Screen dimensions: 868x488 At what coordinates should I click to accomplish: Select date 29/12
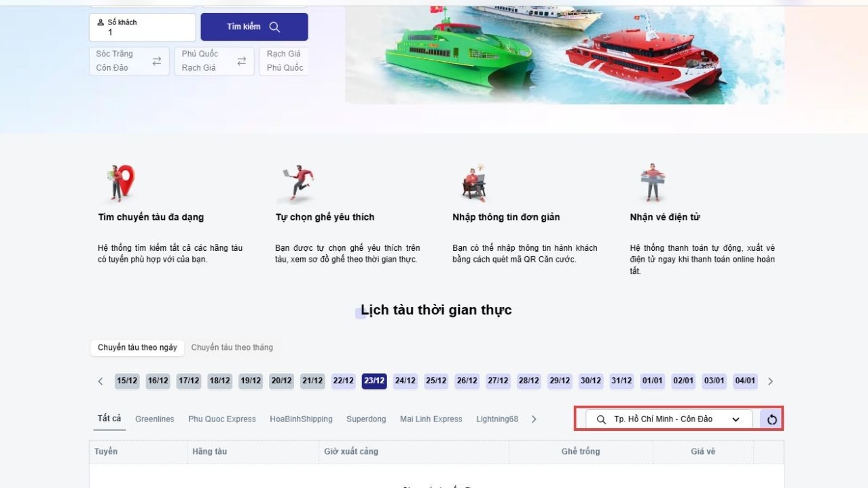pos(560,381)
